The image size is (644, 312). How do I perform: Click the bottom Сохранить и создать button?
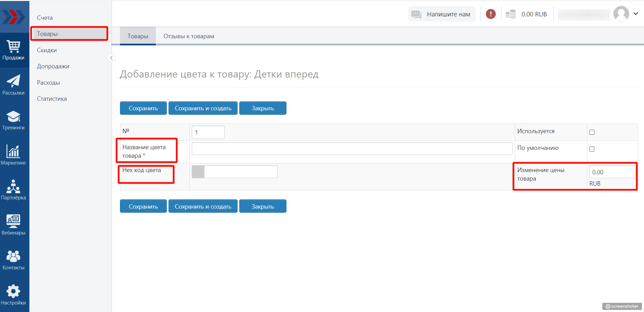203,207
